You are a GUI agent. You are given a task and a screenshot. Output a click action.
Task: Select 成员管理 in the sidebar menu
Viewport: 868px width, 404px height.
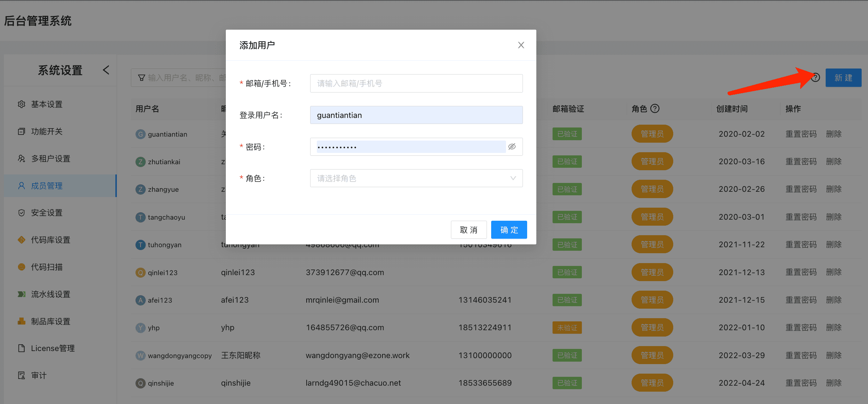point(21,185)
